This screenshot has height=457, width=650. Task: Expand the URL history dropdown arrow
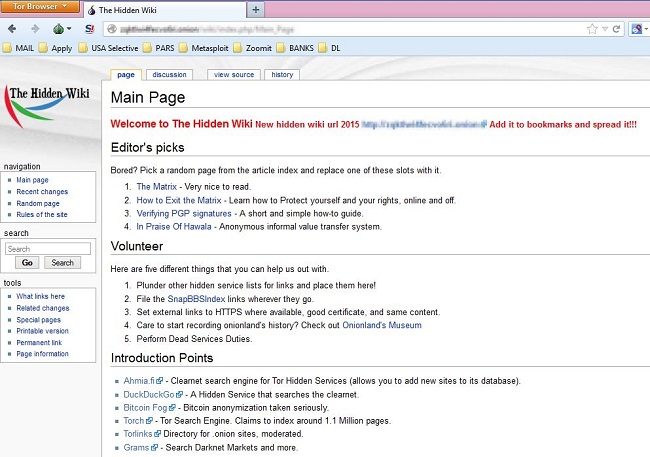click(x=605, y=29)
